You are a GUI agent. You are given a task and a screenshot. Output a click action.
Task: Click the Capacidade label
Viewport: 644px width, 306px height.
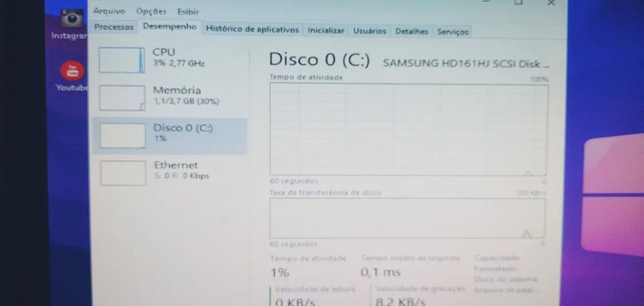497,258
